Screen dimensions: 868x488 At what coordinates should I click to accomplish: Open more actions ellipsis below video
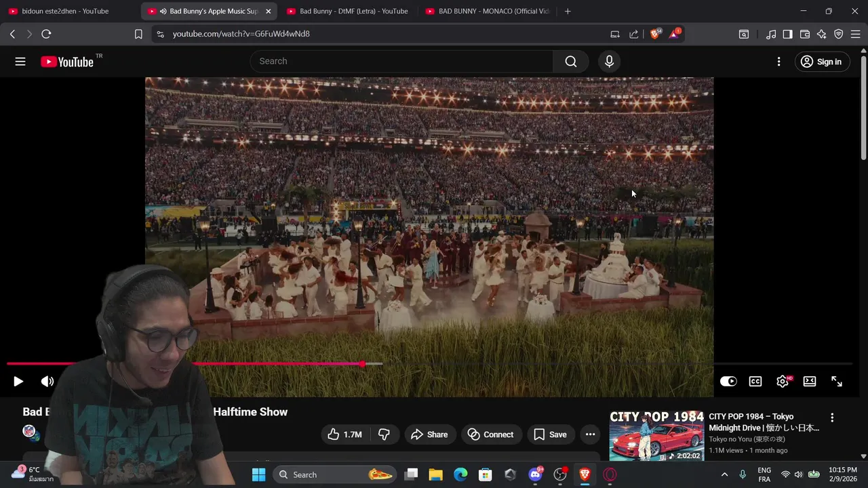click(x=590, y=434)
